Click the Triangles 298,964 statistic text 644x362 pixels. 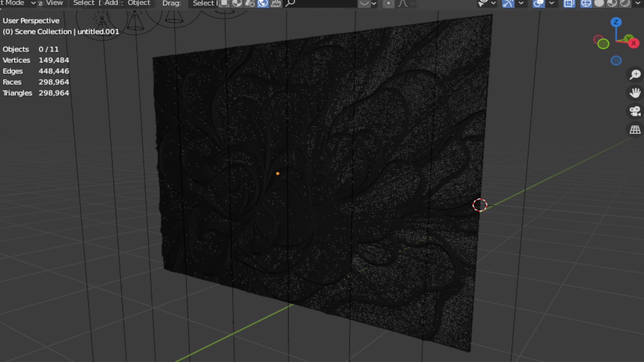(x=36, y=93)
